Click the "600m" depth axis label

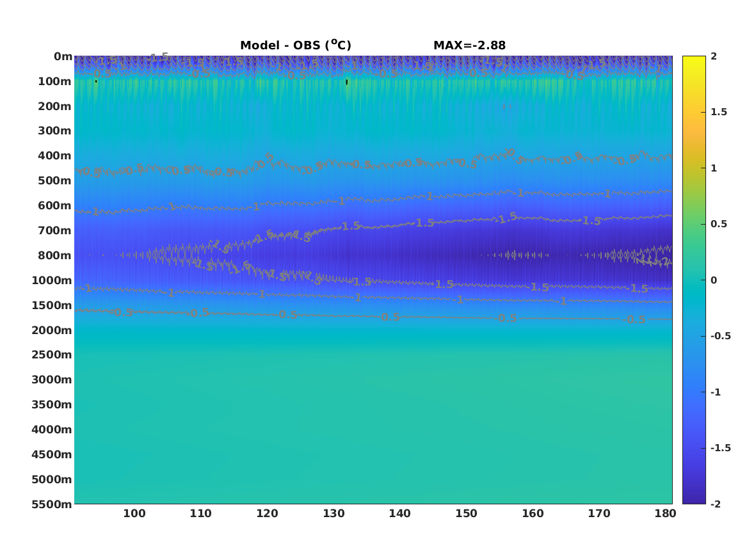click(55, 205)
